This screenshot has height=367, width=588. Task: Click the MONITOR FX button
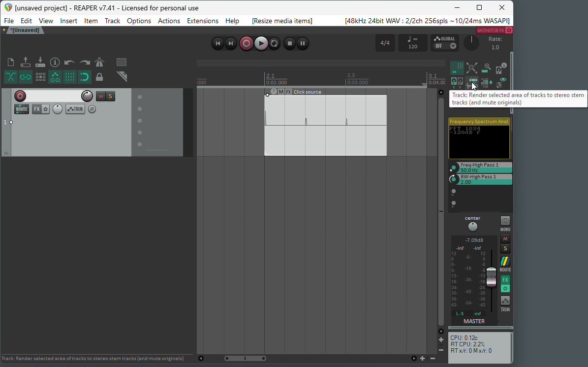pyautogui.click(x=491, y=30)
